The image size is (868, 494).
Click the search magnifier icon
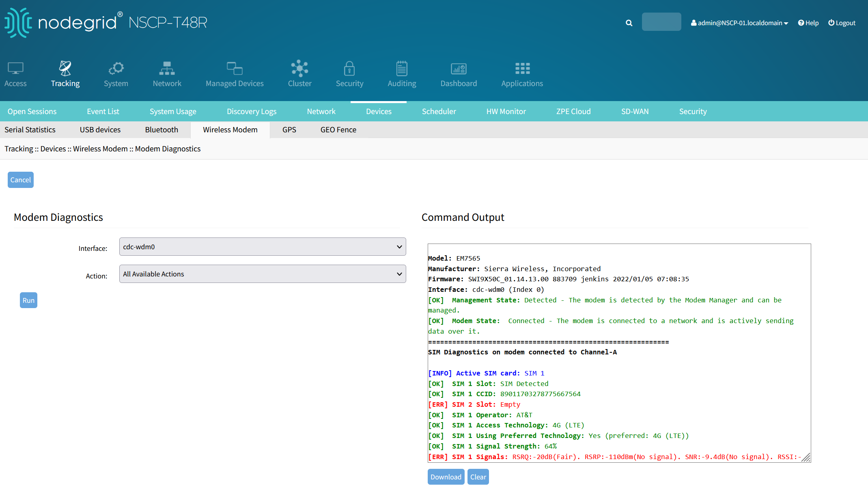[x=629, y=23]
